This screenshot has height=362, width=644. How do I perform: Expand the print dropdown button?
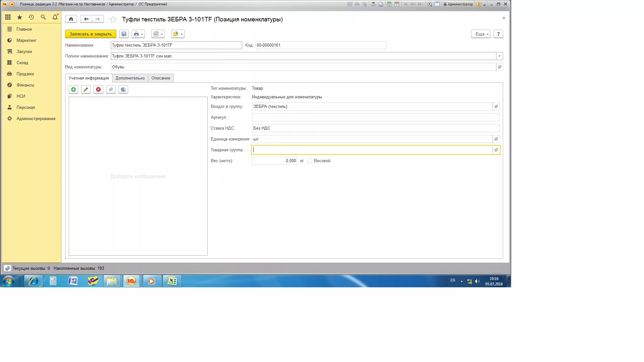tap(138, 34)
